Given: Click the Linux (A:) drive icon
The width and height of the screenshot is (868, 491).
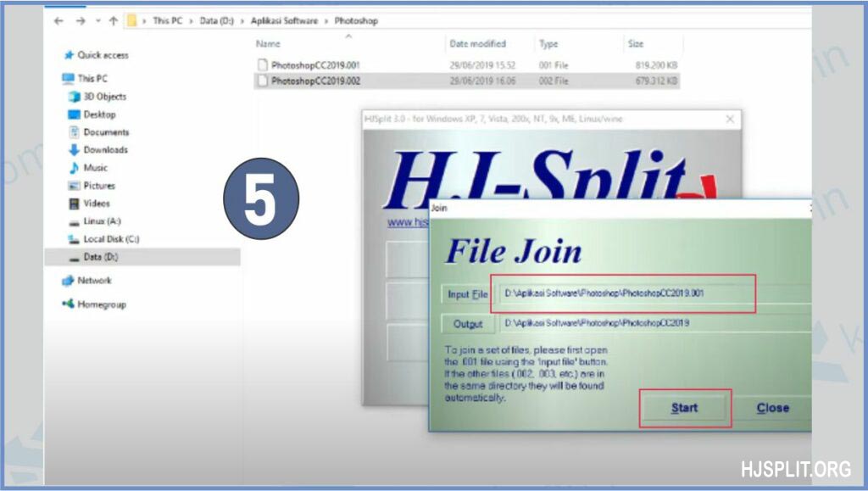Looking at the screenshot, I should coord(75,223).
